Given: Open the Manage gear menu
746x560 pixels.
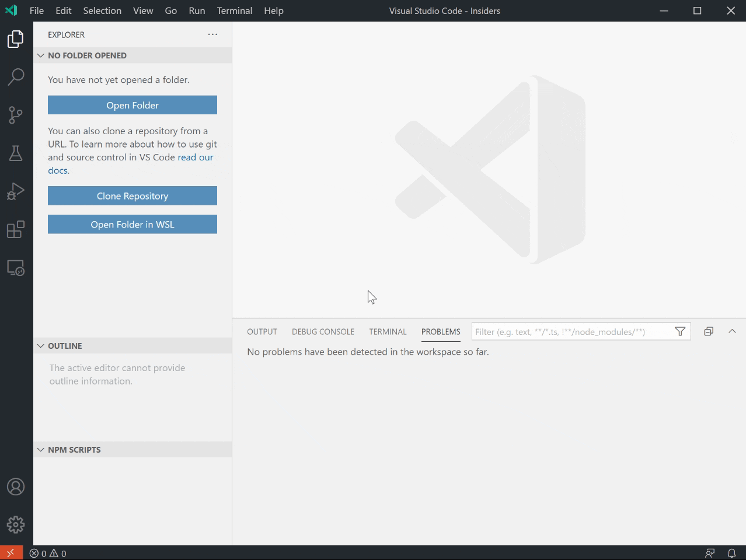Looking at the screenshot, I should pos(16,524).
